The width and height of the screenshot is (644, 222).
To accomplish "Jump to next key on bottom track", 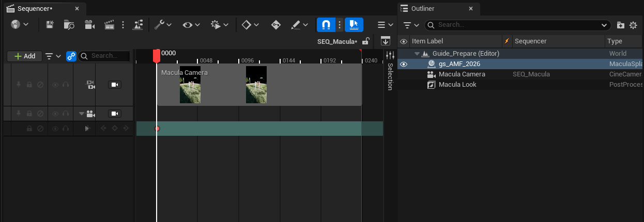I will click(x=126, y=128).
